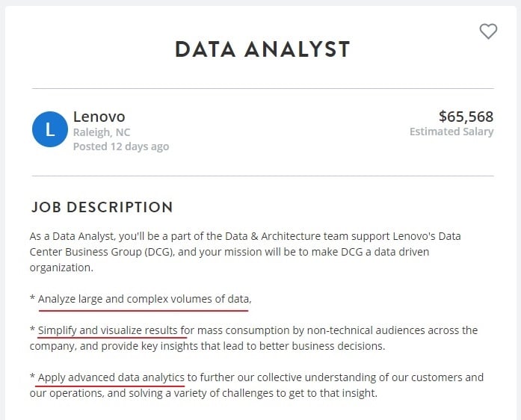
Task: Click the blue Lenovo "L" avatar
Action: [x=50, y=130]
